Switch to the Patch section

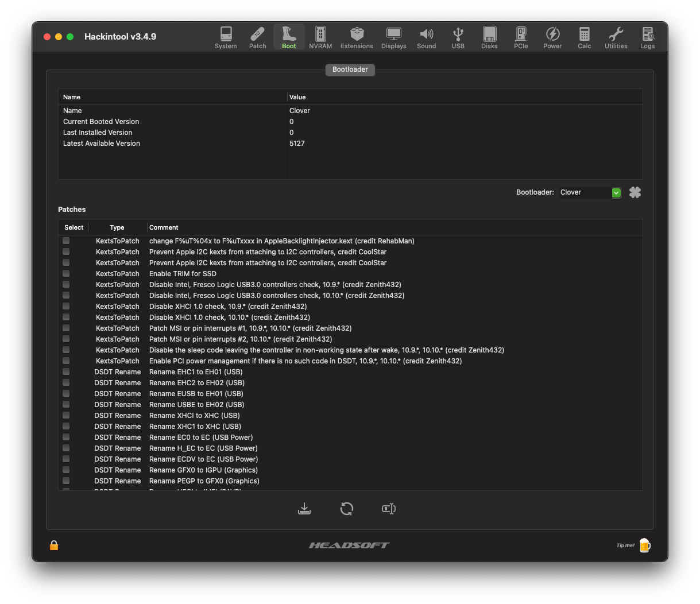pyautogui.click(x=257, y=38)
